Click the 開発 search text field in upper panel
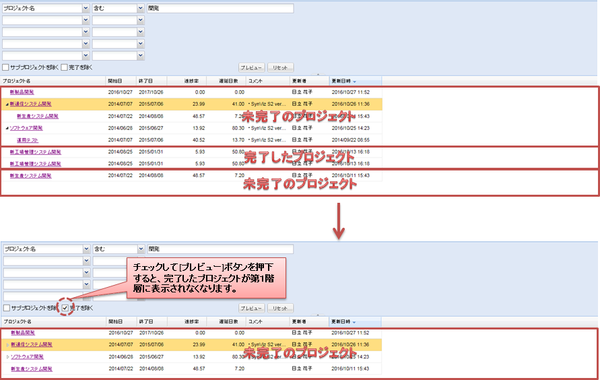The width and height of the screenshot is (600, 380). (220, 8)
